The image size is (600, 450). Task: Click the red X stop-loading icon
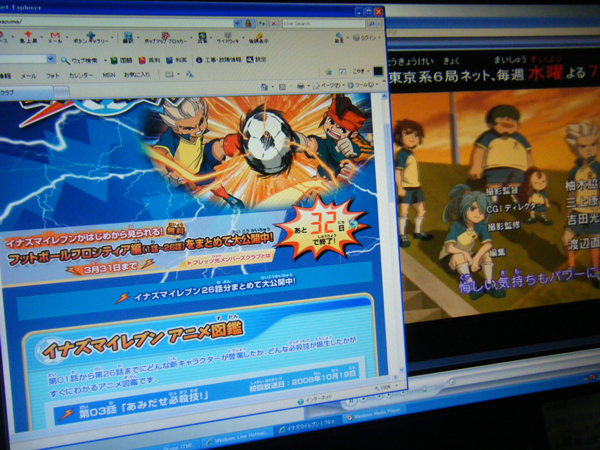(x=274, y=24)
